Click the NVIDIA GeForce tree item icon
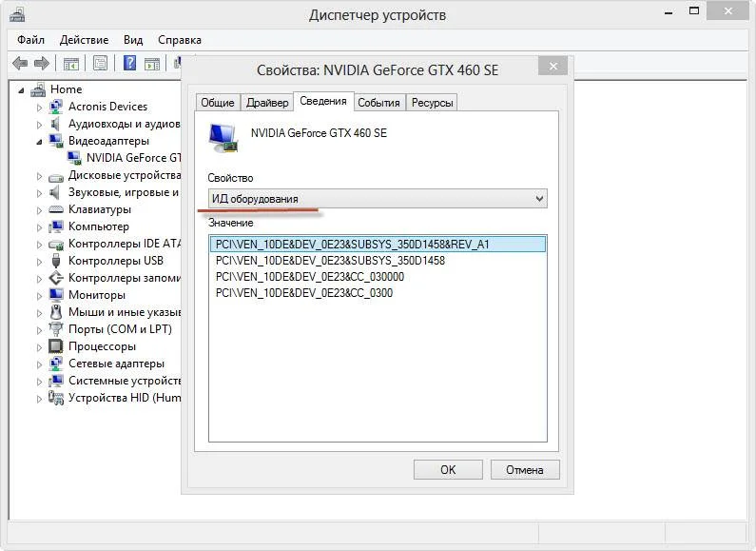756x551 pixels. pyautogui.click(x=74, y=158)
